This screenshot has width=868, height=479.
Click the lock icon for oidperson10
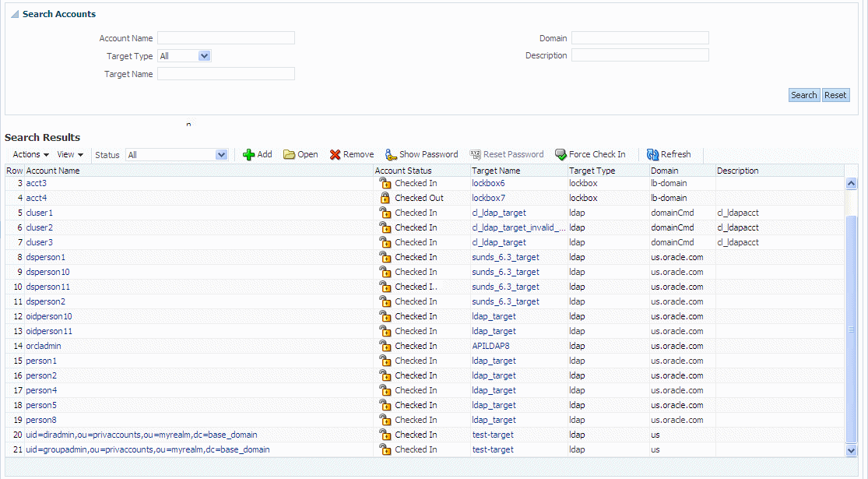[x=385, y=316]
